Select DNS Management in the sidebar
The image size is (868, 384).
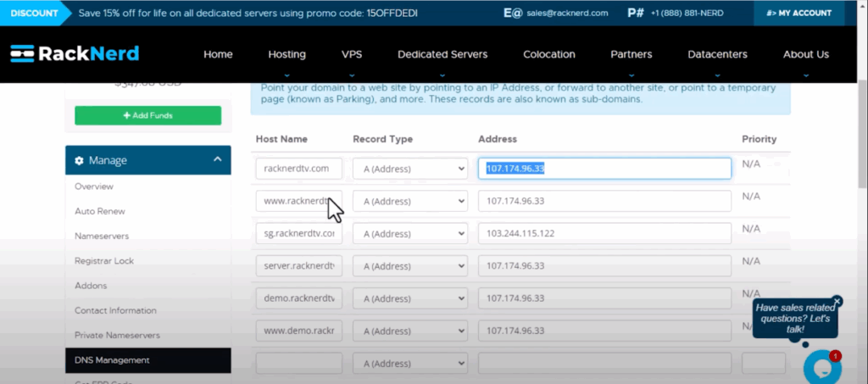click(112, 360)
